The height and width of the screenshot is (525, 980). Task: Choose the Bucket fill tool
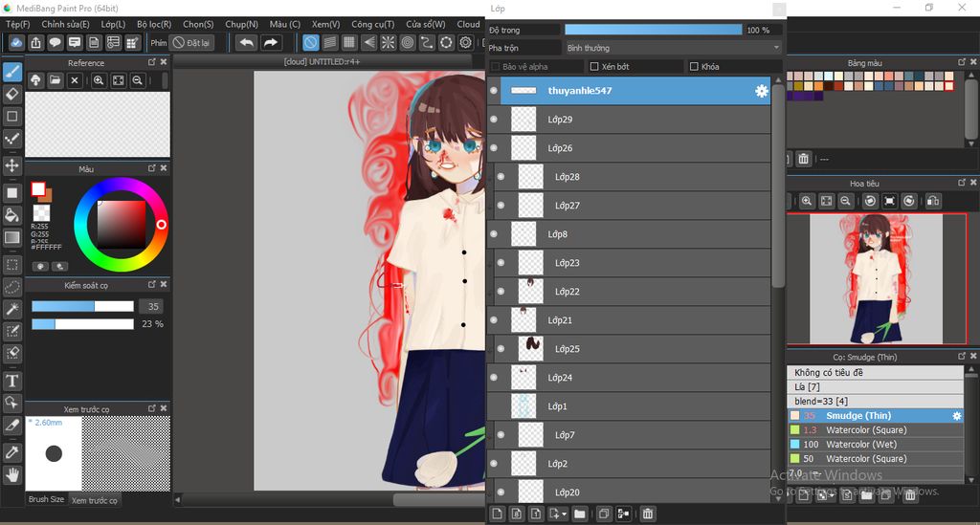tap(12, 215)
